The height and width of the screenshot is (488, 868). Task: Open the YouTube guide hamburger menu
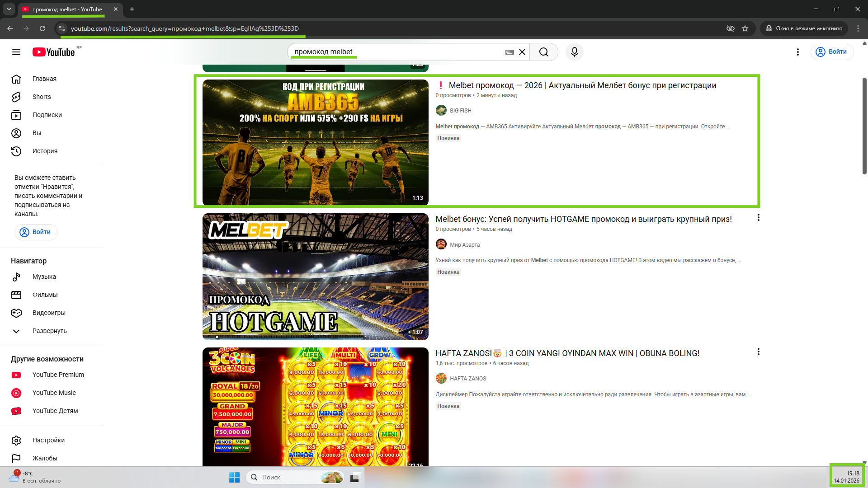[16, 52]
